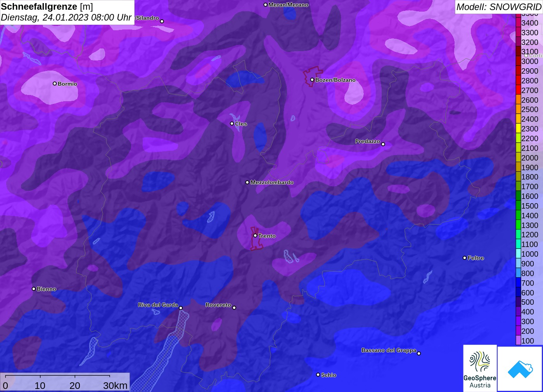The width and height of the screenshot is (543, 392).
Task: Select the Rovereto city marker dot
Action: click(234, 307)
